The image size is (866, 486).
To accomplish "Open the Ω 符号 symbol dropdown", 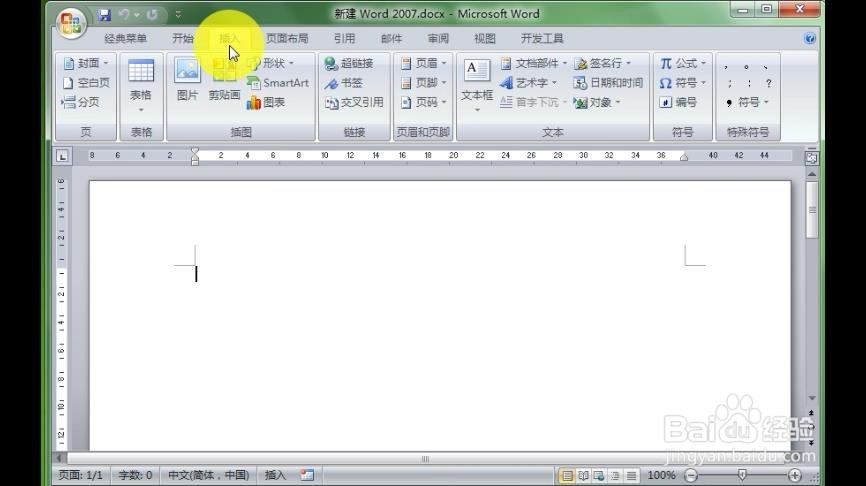I will click(x=683, y=83).
